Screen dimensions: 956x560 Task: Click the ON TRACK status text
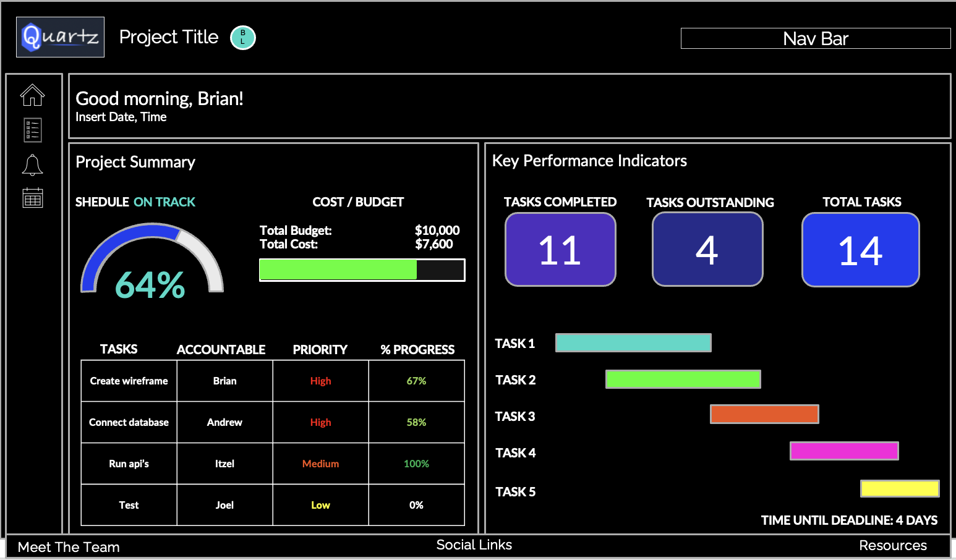164,202
